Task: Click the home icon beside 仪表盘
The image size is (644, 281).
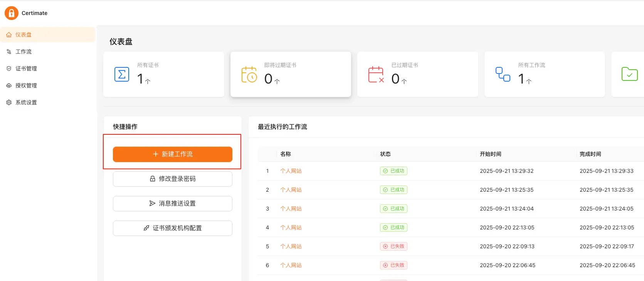Action: [9, 35]
